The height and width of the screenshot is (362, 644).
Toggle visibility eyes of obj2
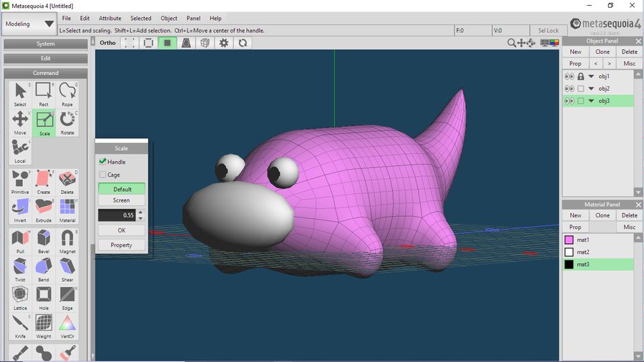click(x=569, y=89)
